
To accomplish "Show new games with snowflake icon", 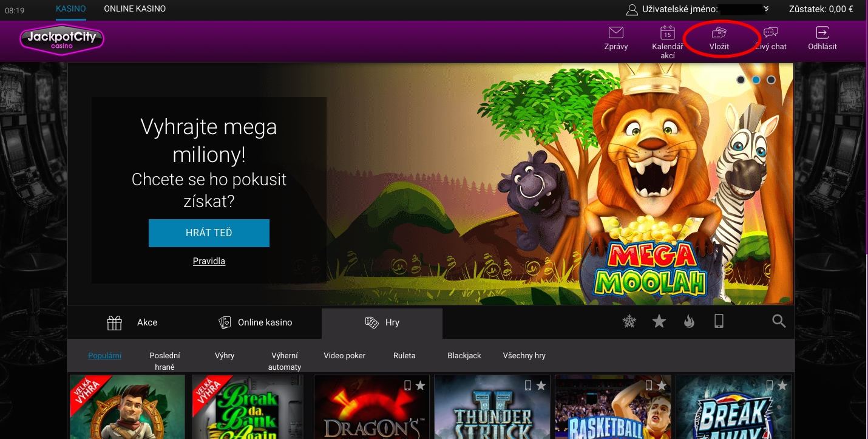I will pos(629,321).
